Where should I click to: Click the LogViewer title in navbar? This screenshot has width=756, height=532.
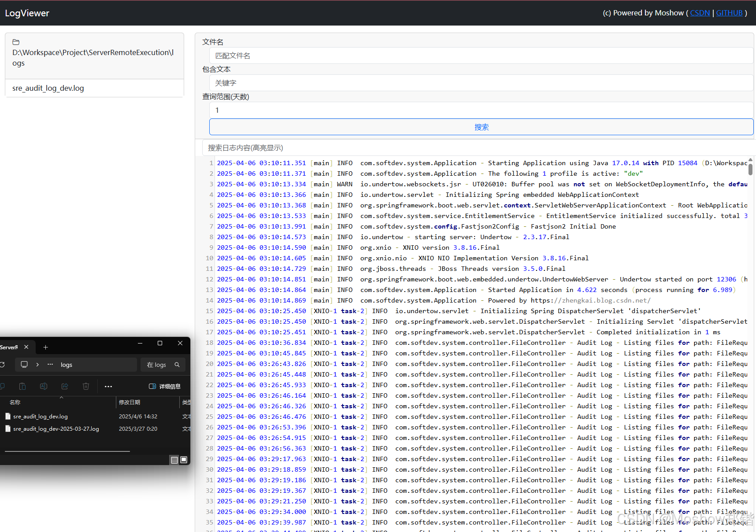27,13
